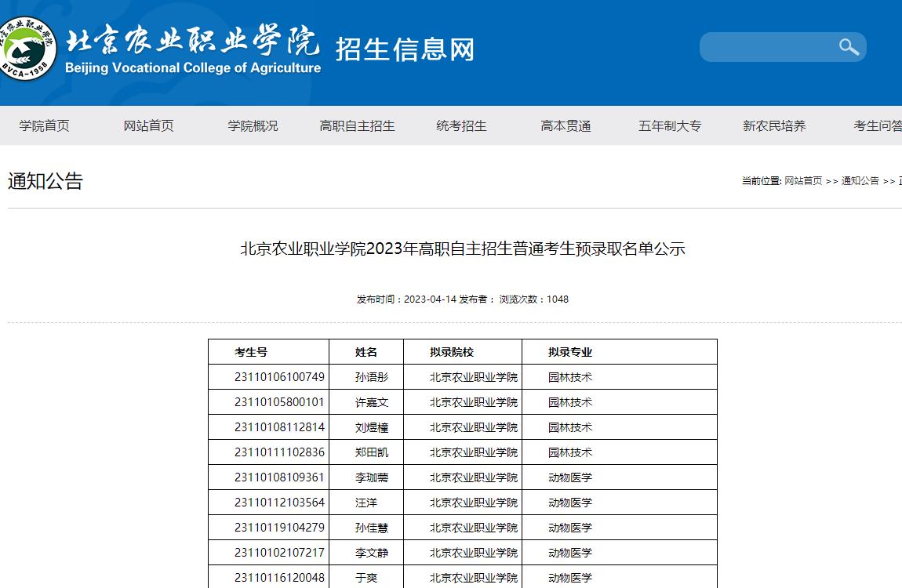Select exam number 23110119104279
This screenshot has width=902, height=588.
[279, 527]
